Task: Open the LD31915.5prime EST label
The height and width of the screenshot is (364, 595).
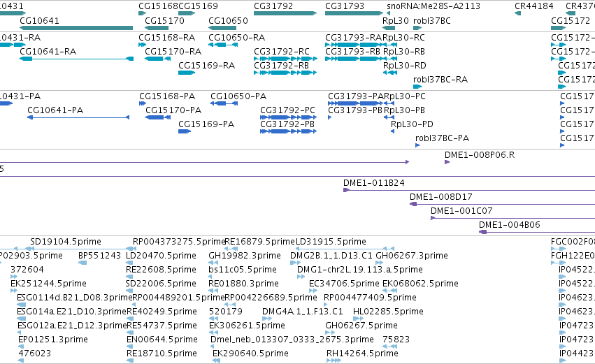Action: click(331, 242)
